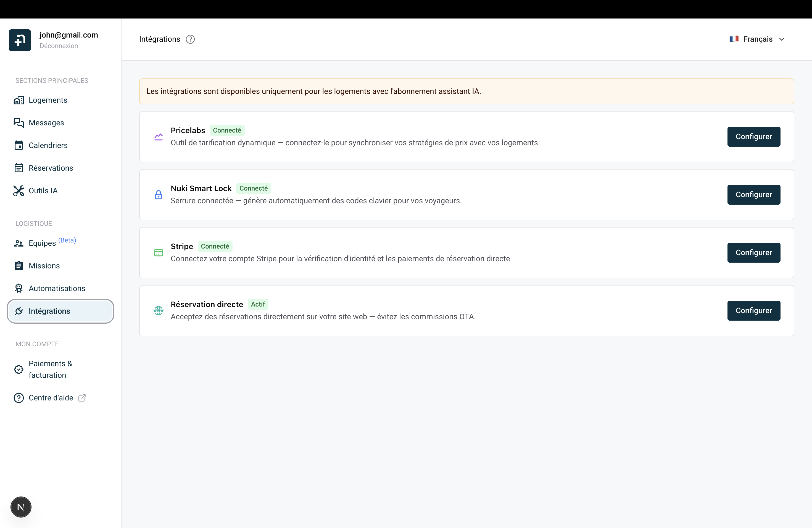Image resolution: width=812 pixels, height=528 pixels.
Task: Click the French flag icon
Action: pos(734,39)
